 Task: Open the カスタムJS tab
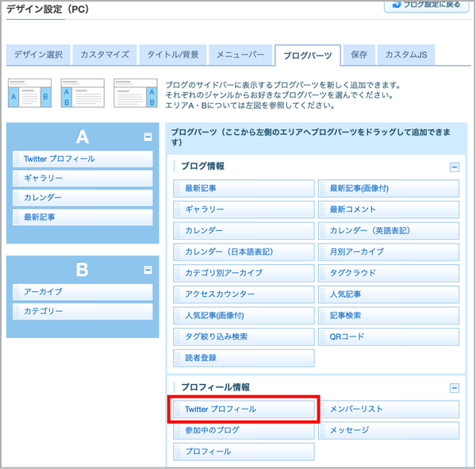406,55
